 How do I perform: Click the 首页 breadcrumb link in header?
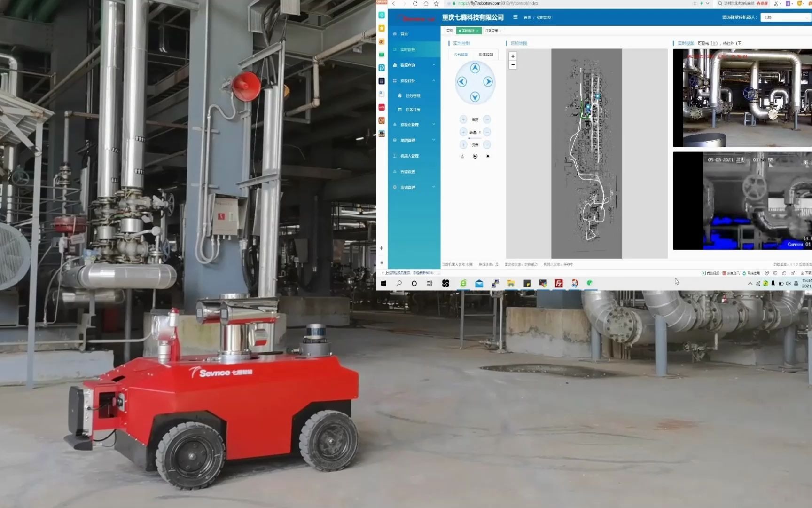pyautogui.click(x=527, y=17)
